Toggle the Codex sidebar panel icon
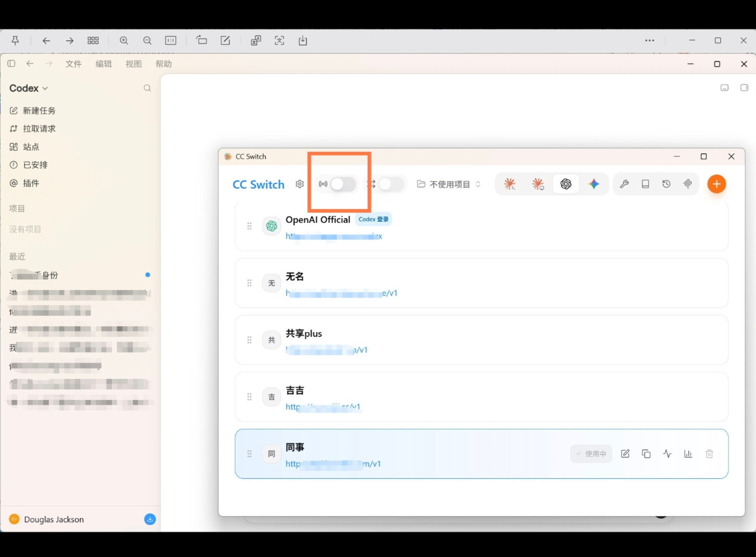This screenshot has width=756, height=557. point(11,64)
